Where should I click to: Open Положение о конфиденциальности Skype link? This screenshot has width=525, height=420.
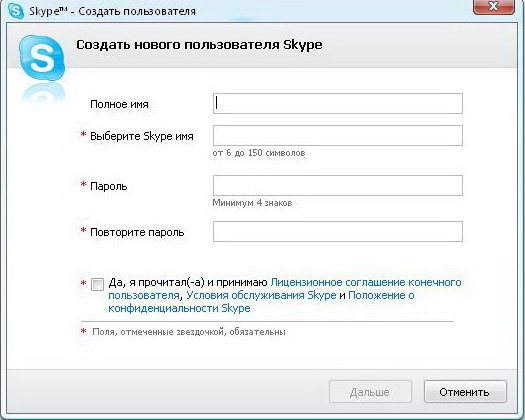381,295
